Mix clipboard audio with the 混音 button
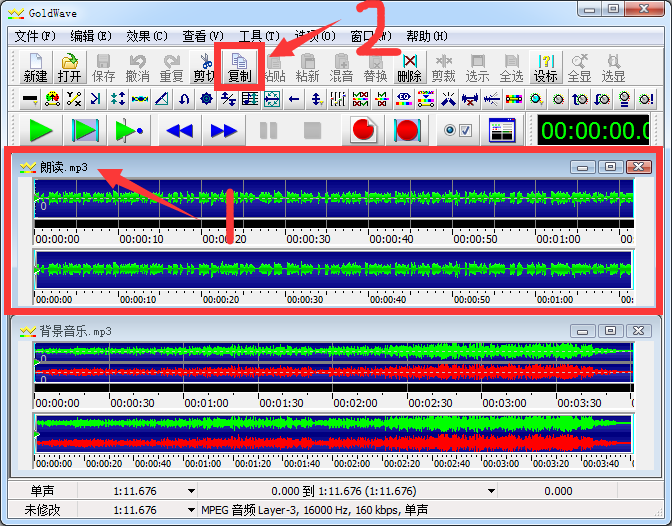The width and height of the screenshot is (672, 526). point(341,67)
